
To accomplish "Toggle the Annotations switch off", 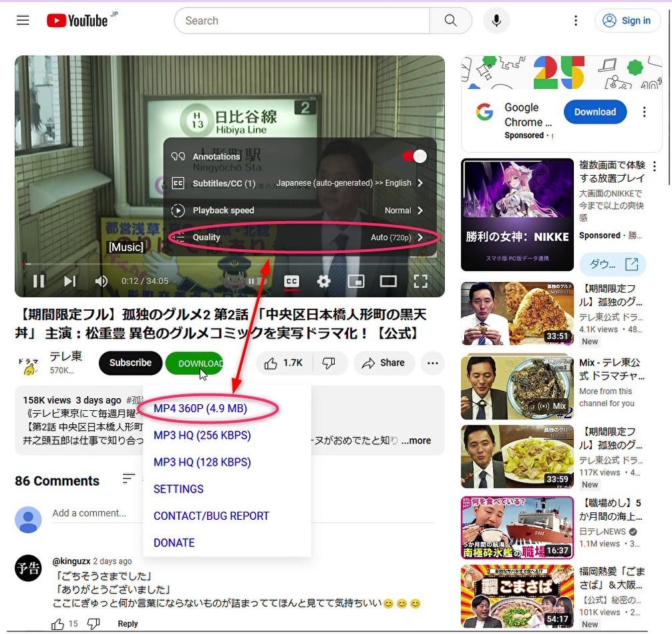I will (415, 156).
